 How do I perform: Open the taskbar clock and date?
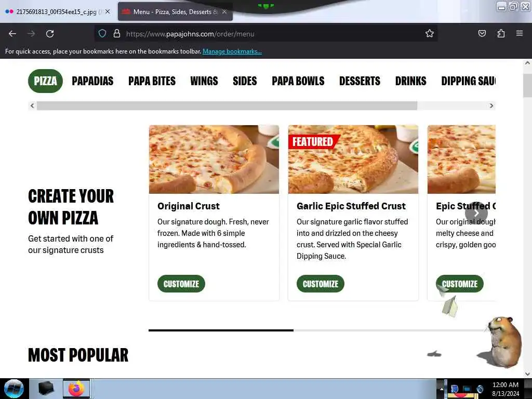[506, 389]
